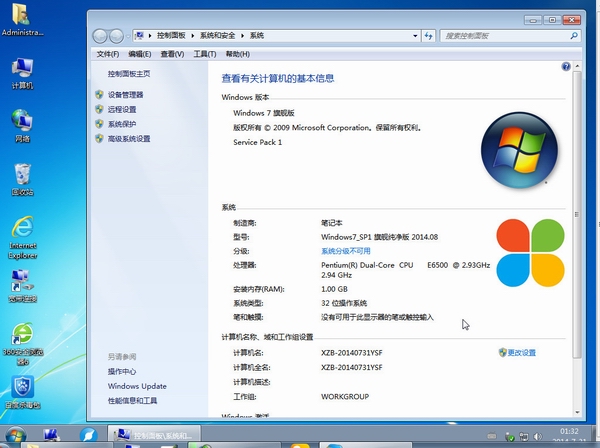
Task: Click the shield icon beside 系统保护
Action: click(x=99, y=124)
